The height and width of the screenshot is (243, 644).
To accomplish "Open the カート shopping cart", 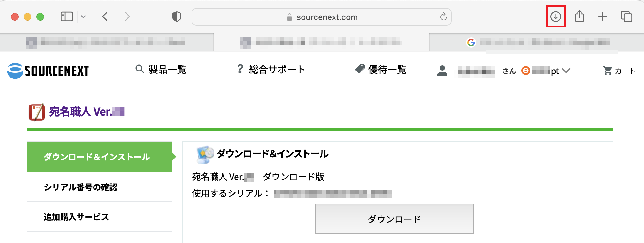I will 619,71.
